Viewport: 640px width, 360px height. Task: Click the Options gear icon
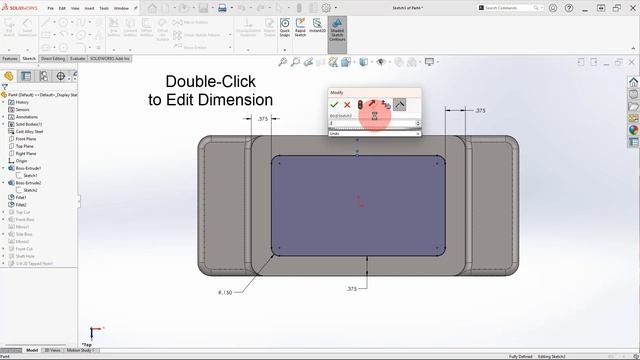pyautogui.click(x=326, y=8)
